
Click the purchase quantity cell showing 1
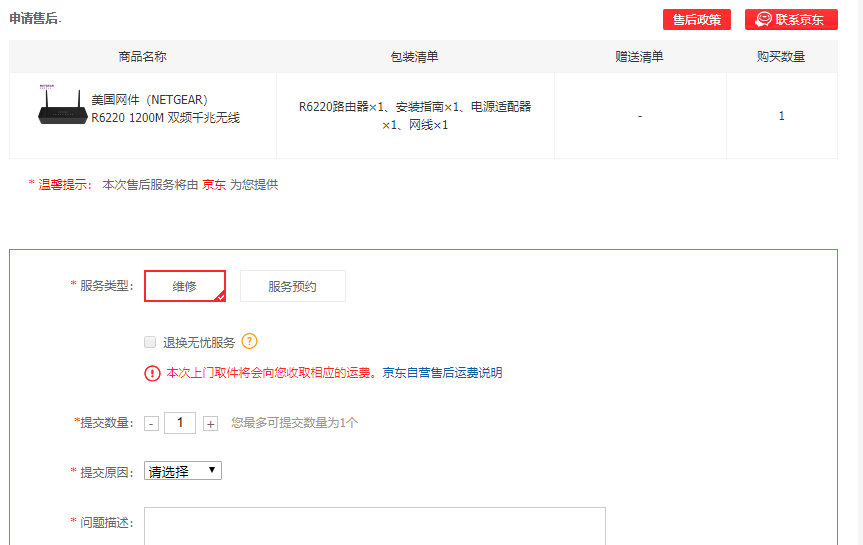pos(782,116)
